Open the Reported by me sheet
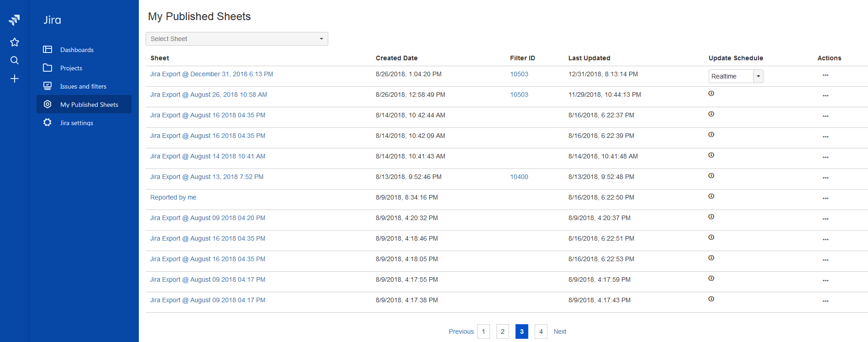Image resolution: width=868 pixels, height=342 pixels. point(173,197)
